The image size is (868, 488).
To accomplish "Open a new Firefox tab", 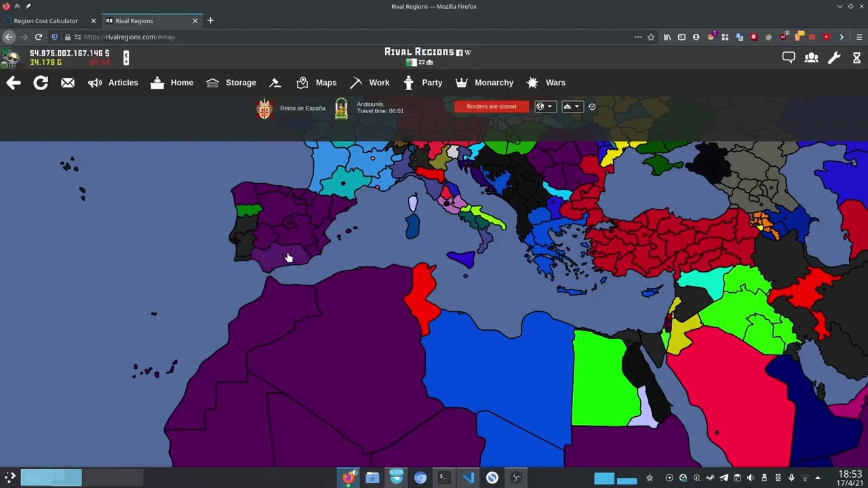I will click(210, 20).
